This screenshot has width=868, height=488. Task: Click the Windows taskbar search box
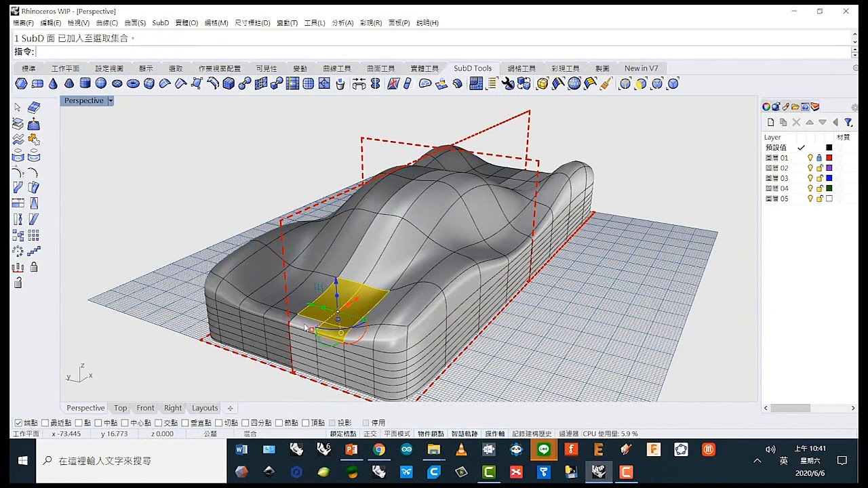tap(132, 460)
